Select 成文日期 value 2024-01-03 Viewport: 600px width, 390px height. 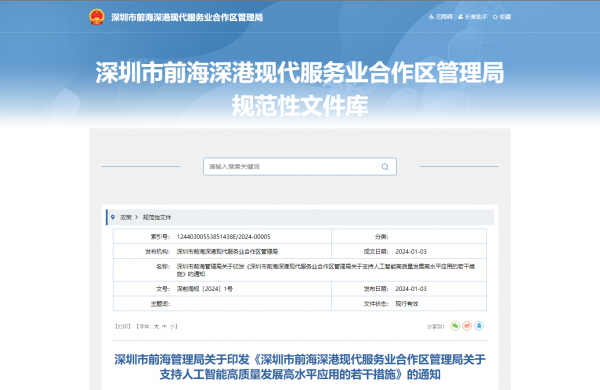click(x=411, y=251)
